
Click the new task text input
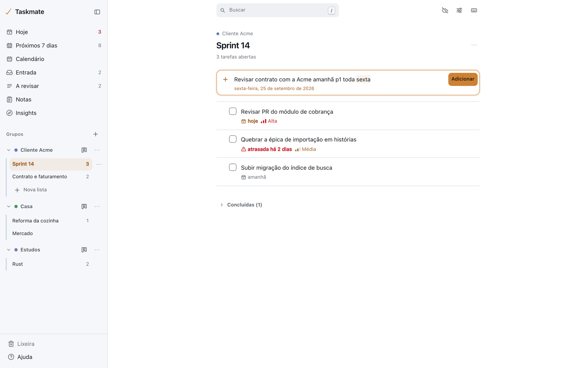338,79
